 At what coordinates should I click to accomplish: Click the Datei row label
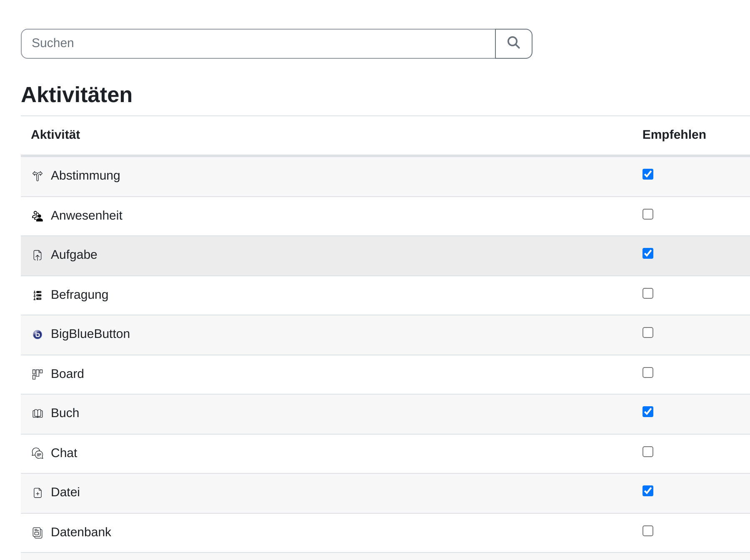tap(65, 492)
